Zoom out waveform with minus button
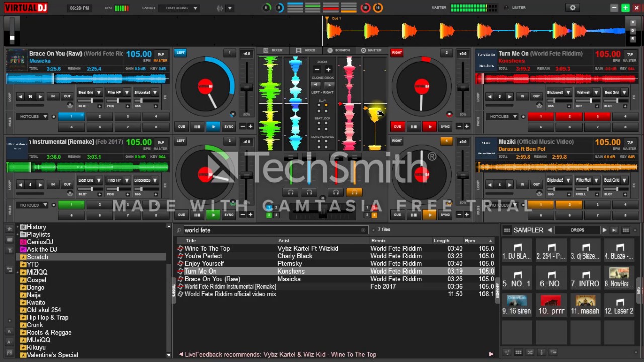644x362 pixels. [317, 70]
